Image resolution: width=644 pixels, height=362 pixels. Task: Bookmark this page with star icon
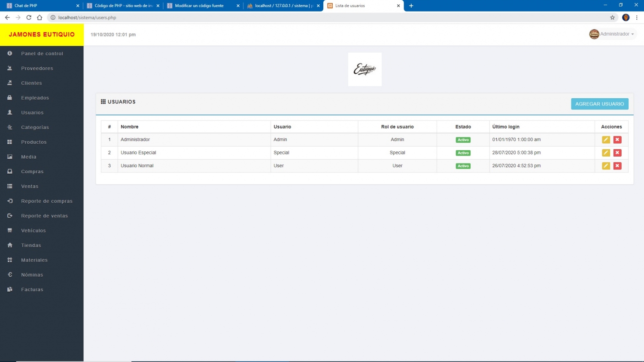(612, 18)
